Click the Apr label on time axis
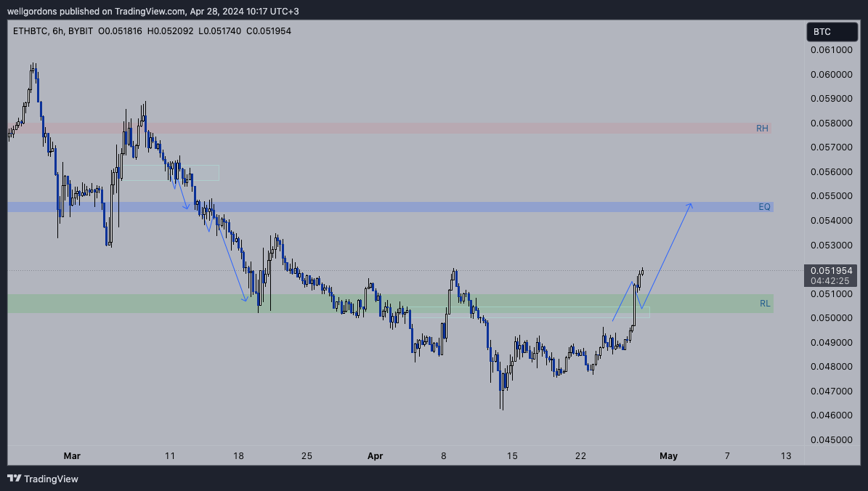868x491 pixels. (375, 456)
